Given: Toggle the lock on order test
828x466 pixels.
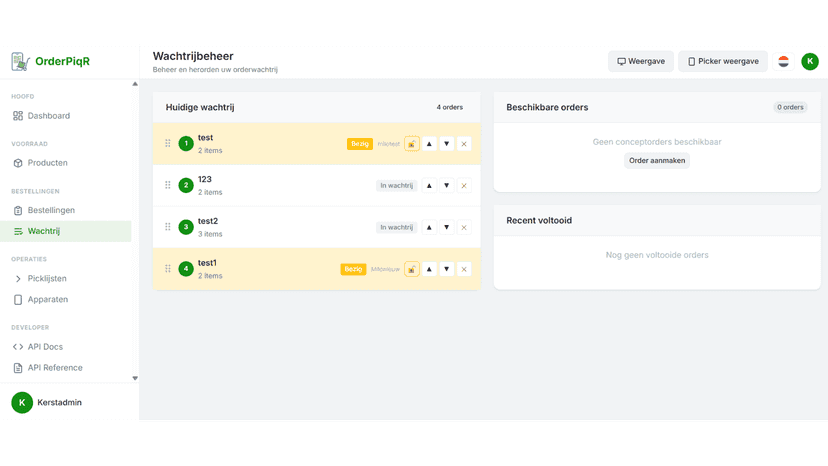Looking at the screenshot, I should 412,144.
